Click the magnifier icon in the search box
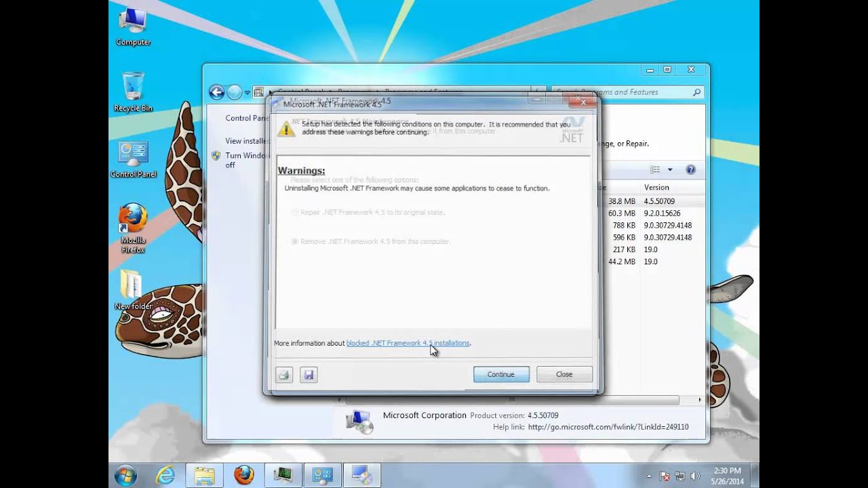The image size is (868, 488). pos(696,92)
